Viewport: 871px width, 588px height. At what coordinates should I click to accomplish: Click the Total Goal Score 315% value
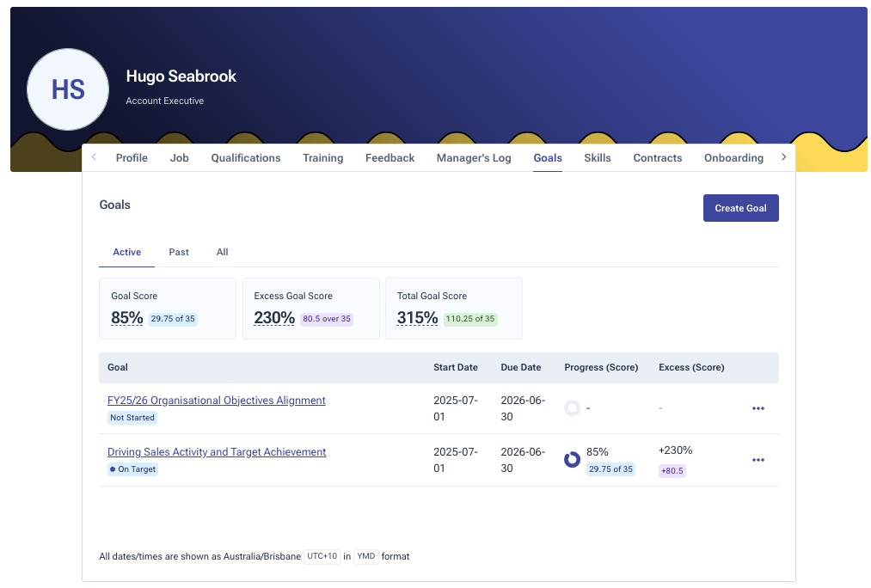click(417, 318)
